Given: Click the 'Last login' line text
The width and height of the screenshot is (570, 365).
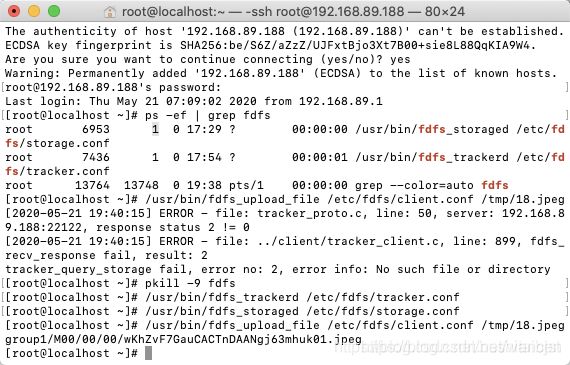Looking at the screenshot, I should 194,101.
